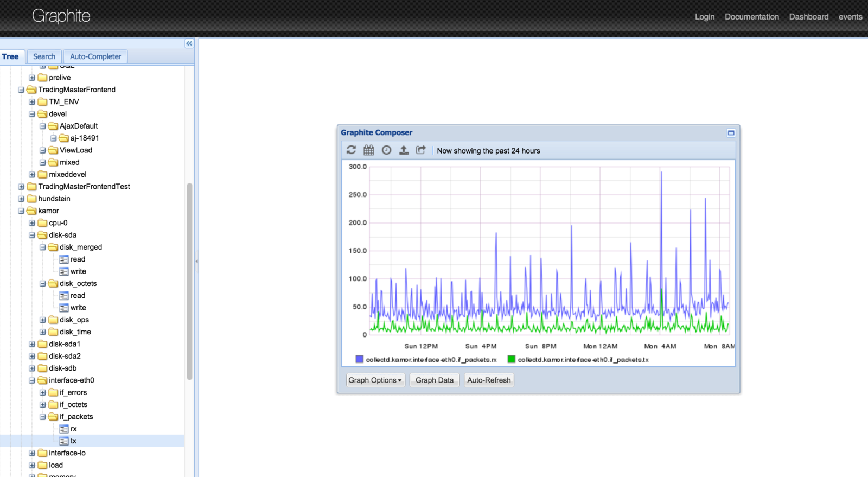Open the calendar date range picker icon
Screen dimensions: 868x477
369,150
